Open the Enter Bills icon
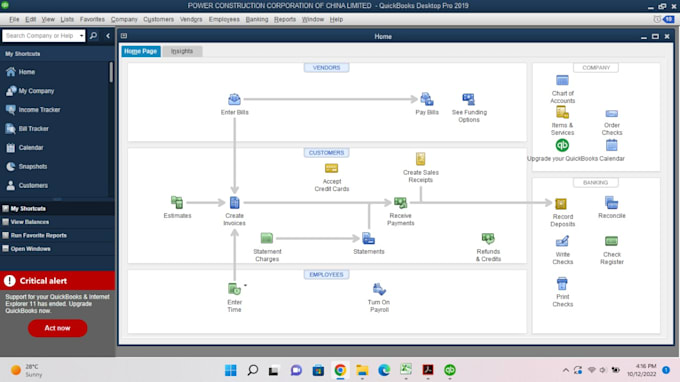The height and width of the screenshot is (382, 680). tap(234, 99)
